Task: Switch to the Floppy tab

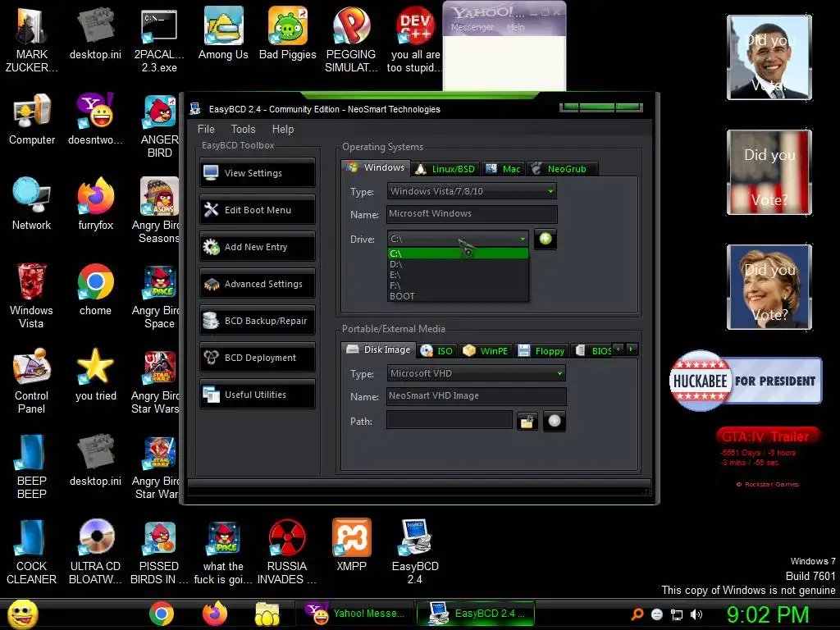Action: pos(541,351)
